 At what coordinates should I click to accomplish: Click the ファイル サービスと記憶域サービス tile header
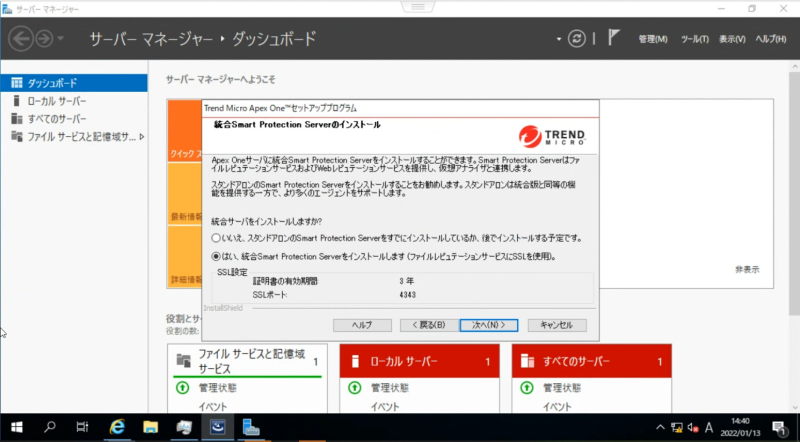pos(247,361)
